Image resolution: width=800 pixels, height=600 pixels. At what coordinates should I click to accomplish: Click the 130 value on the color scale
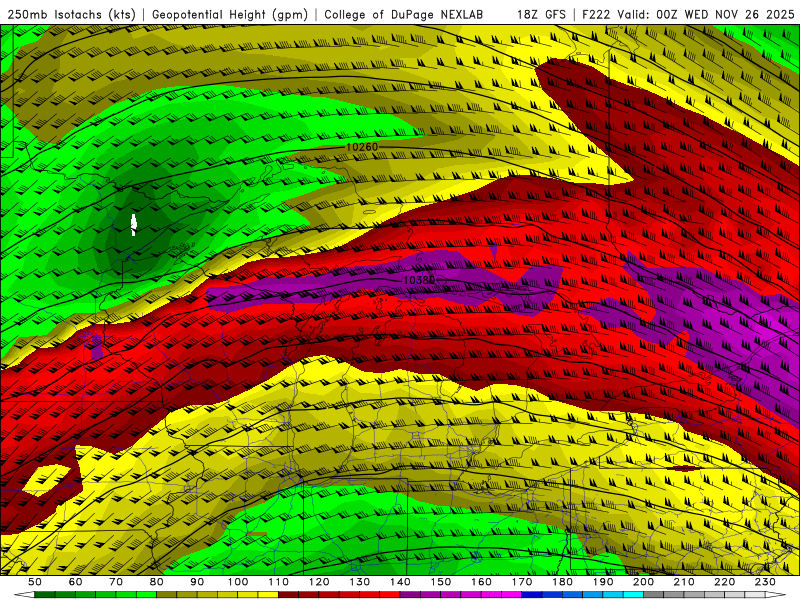click(360, 582)
